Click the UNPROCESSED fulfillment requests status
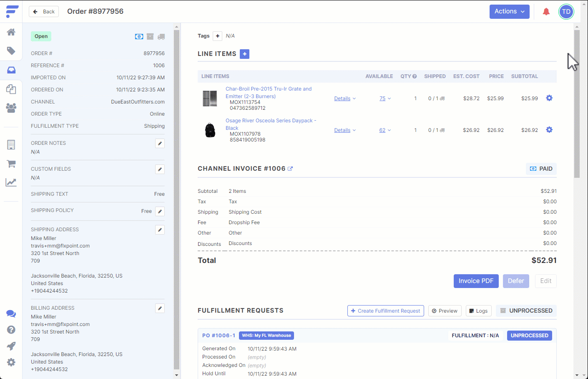Viewport: 588px width, 379px height. coord(526,311)
